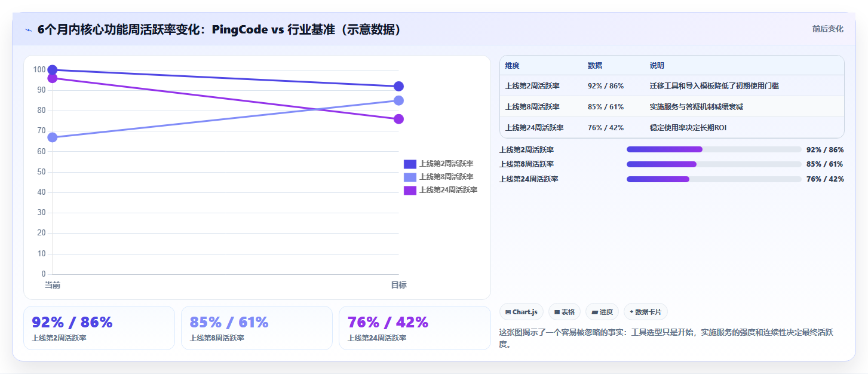868x374 pixels.
Task: Click the 数据 table column header
Action: click(x=595, y=66)
